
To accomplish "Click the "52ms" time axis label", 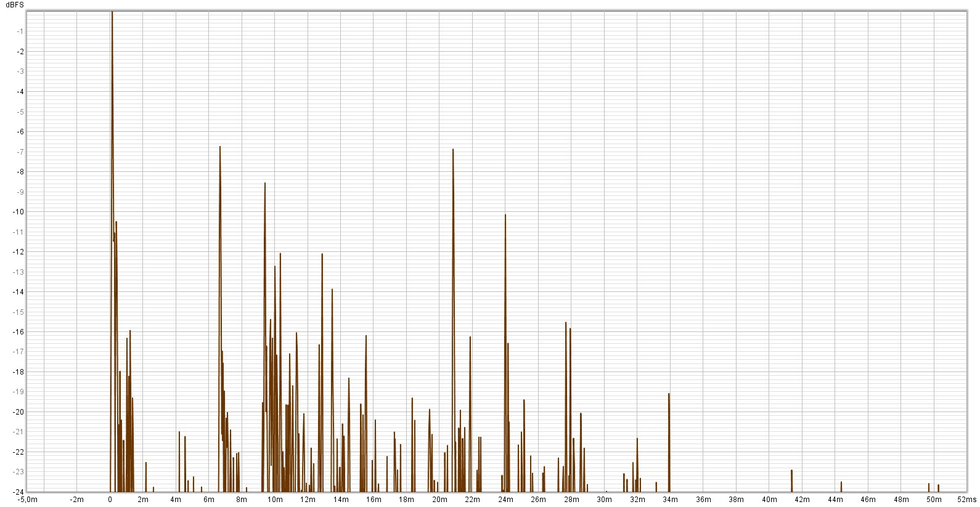I will tap(967, 500).
